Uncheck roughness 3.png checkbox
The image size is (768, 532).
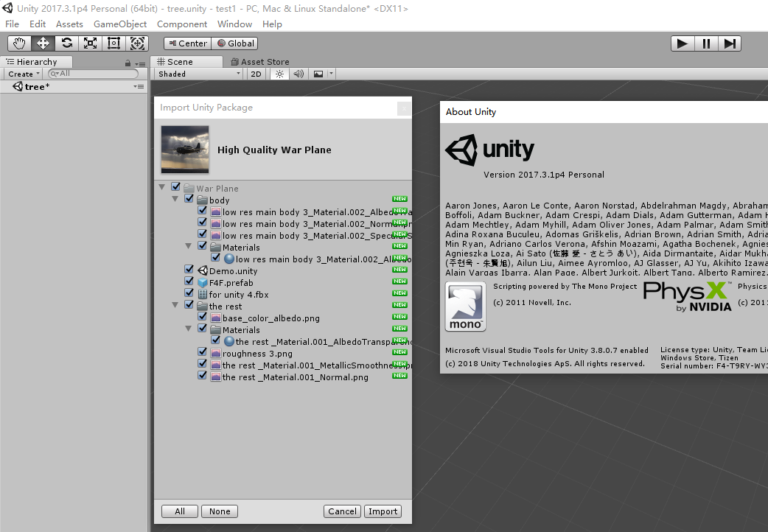tap(202, 352)
